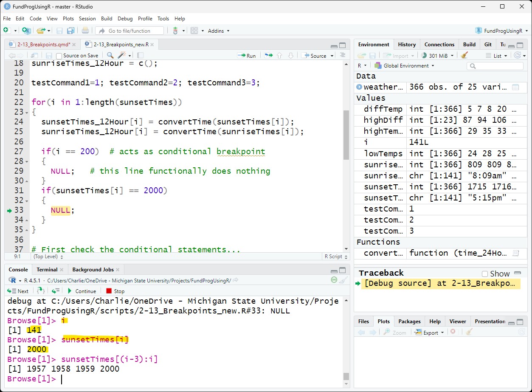Click the New File icon
Viewport: 532px width, 392px height.
(x=6, y=31)
